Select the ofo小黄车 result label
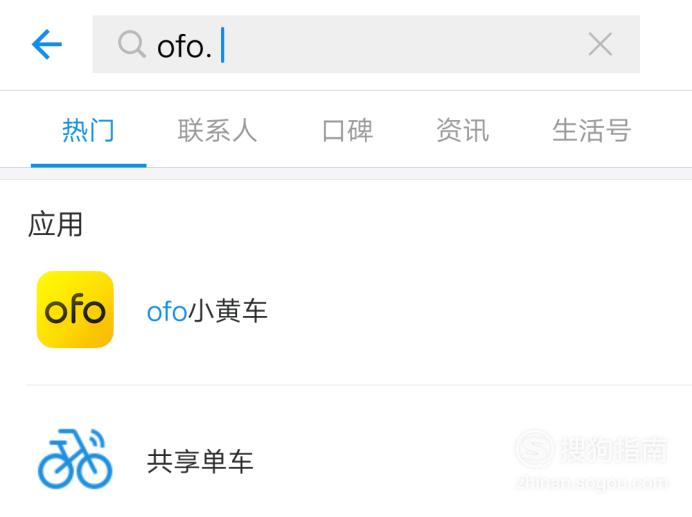 (x=207, y=311)
